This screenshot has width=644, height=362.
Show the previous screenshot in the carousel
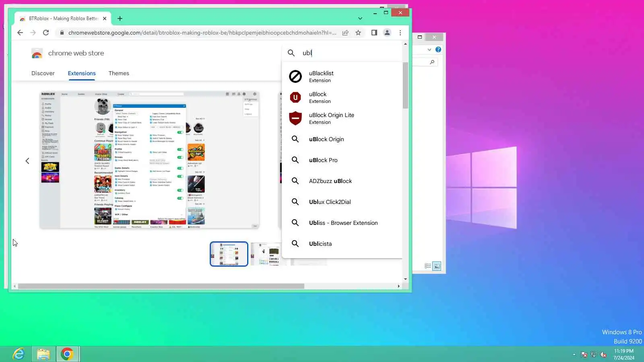coord(27,161)
